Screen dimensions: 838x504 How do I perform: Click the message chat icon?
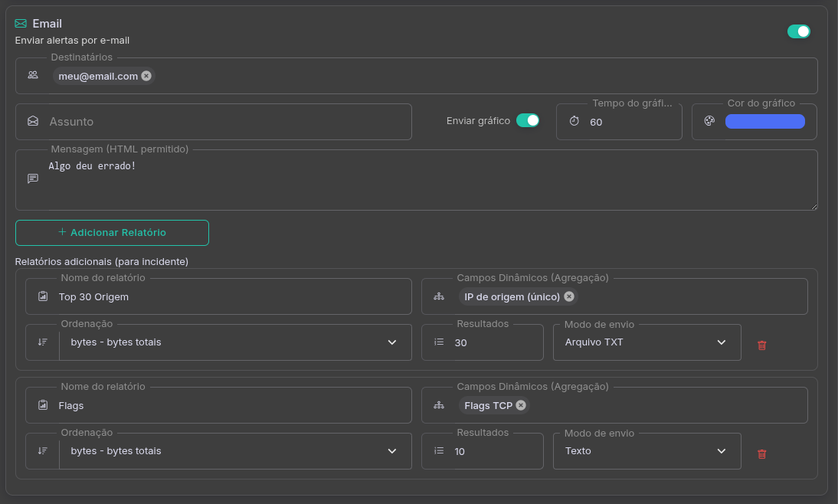pos(33,178)
